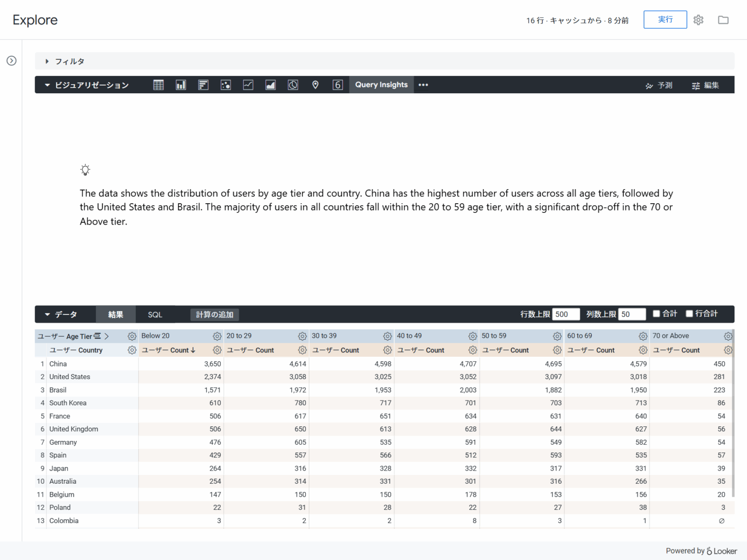This screenshot has width=747, height=560.
Task: Enable the 行合計 checkbox
Action: 689,314
